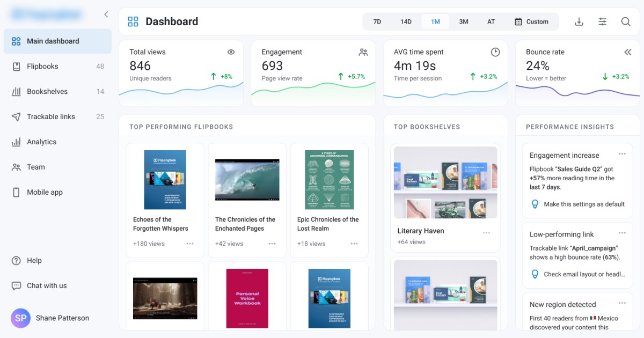Open Analytics bar-chart icon in sidebar
Image resolution: width=644 pixels, height=338 pixels.
(16, 142)
